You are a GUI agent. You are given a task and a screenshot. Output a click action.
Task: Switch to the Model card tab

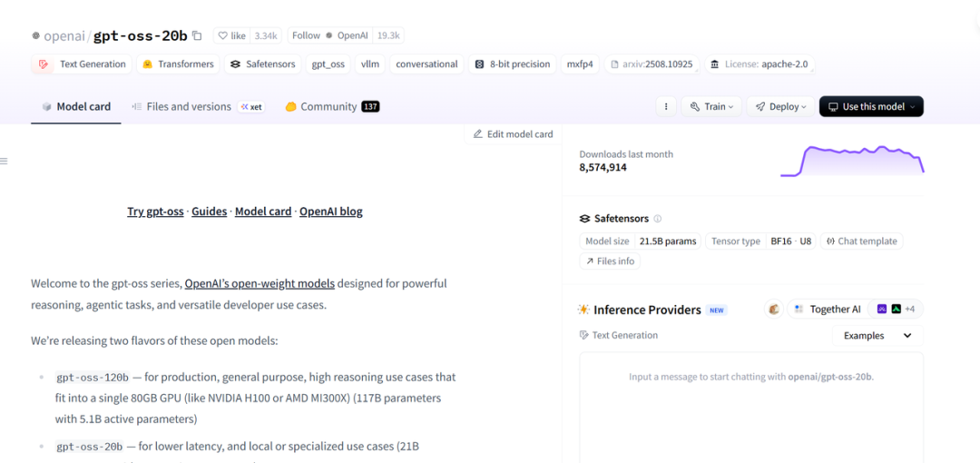[x=76, y=106]
